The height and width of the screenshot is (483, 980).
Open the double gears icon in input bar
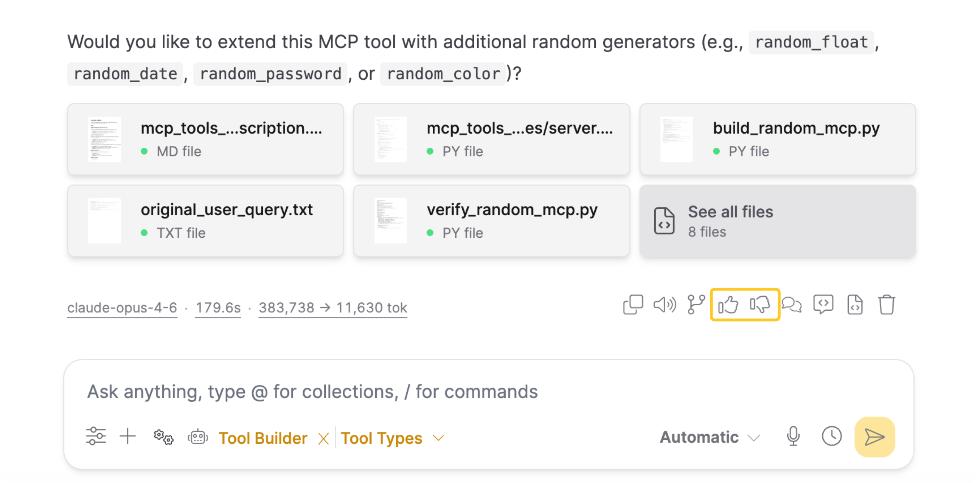coord(164,437)
